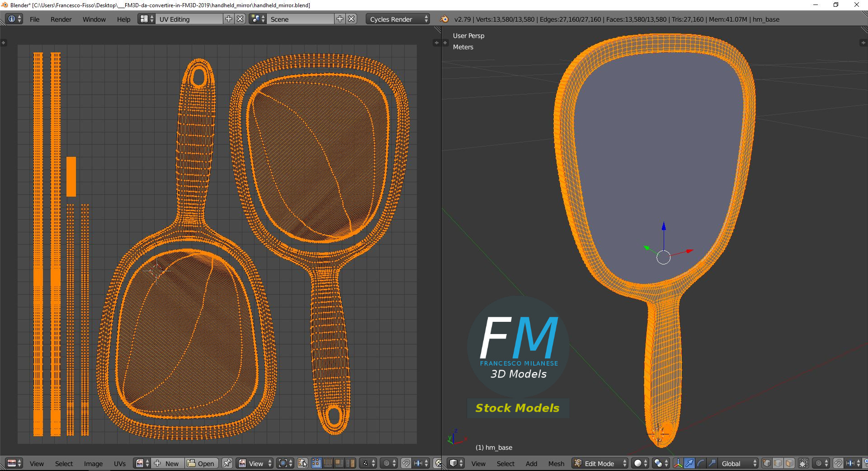
Task: Delete the UV Editing screen layout
Action: coord(241,19)
